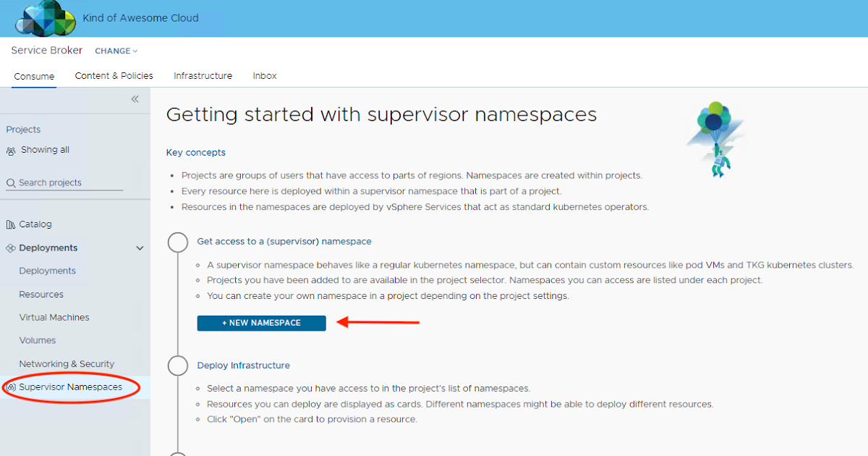This screenshot has height=456, width=868.
Task: Click the search magnifier icon
Action: [11, 183]
